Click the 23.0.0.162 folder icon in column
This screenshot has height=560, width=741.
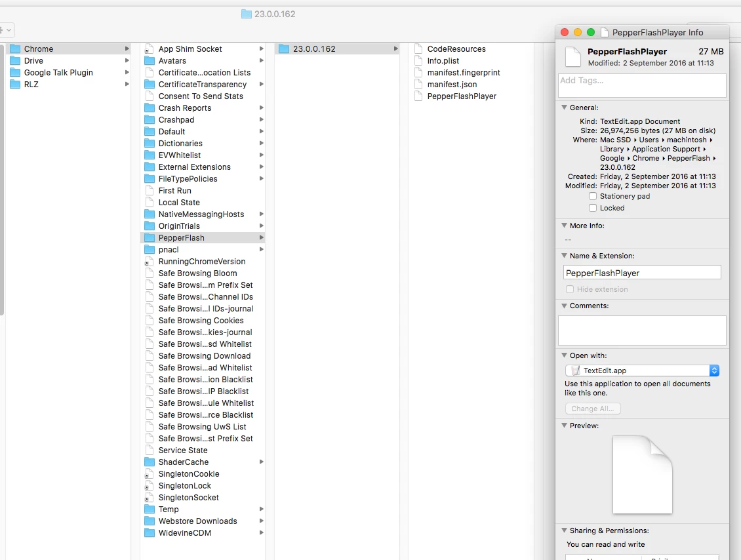284,49
